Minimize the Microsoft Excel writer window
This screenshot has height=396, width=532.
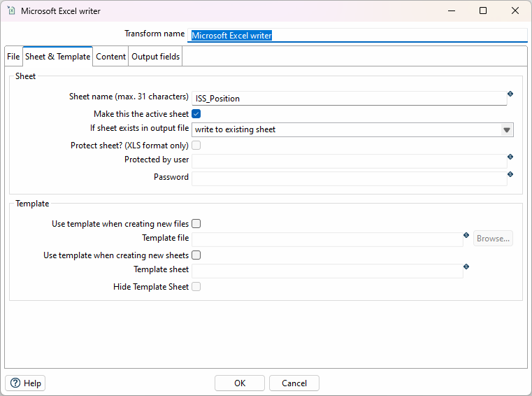[451, 11]
